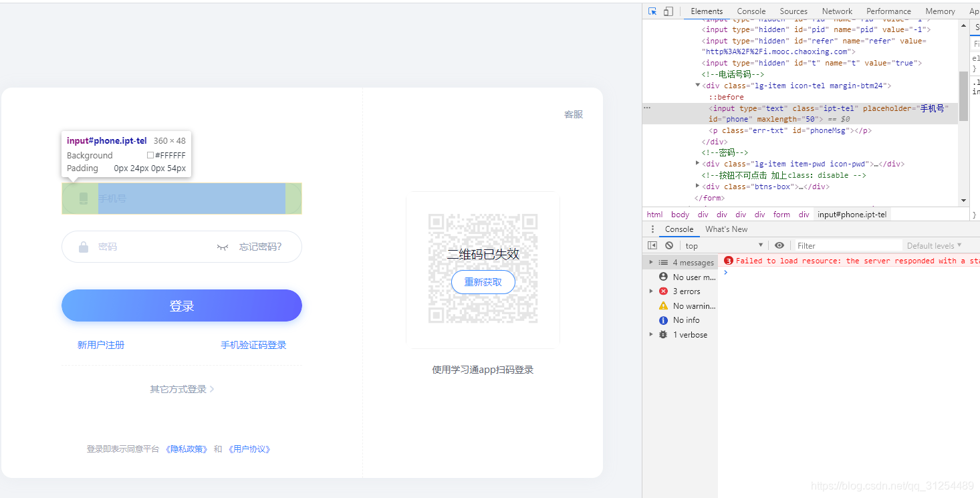This screenshot has width=980, height=498.
Task: Expand 其它方式登录 chevron
Action: click(x=212, y=389)
